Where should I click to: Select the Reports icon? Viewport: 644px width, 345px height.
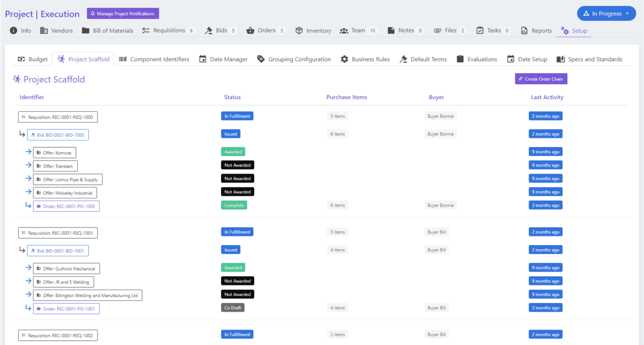(x=525, y=31)
